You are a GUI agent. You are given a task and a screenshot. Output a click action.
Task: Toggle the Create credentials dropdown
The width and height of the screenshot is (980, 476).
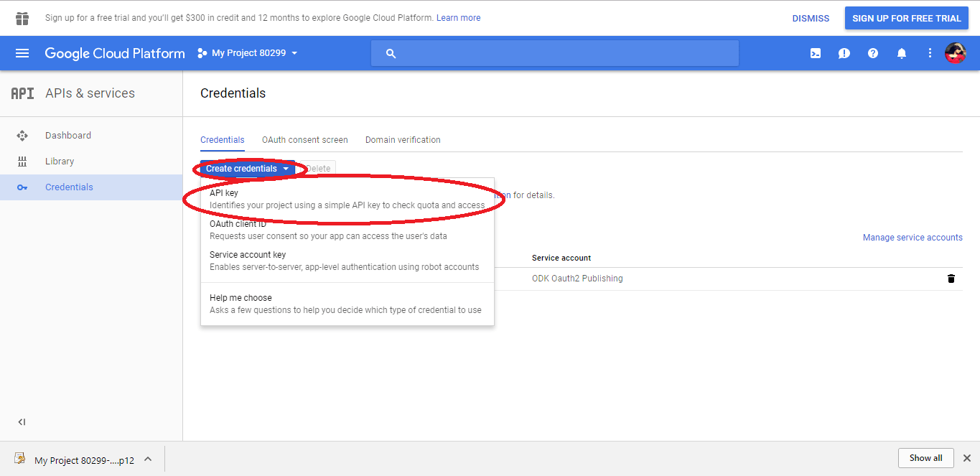point(247,169)
